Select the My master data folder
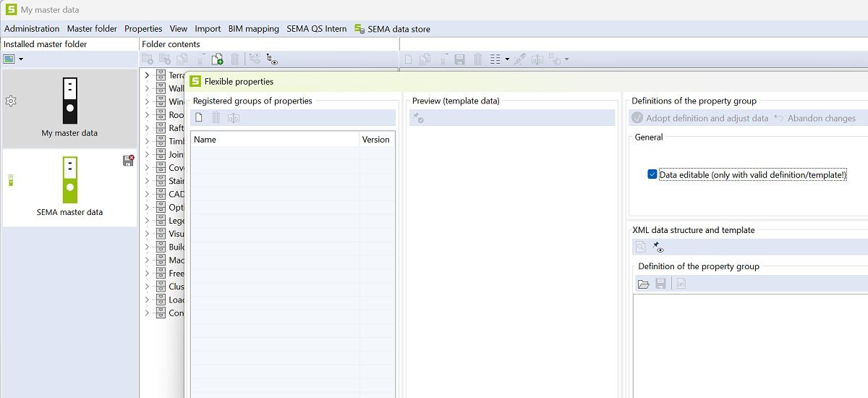This screenshot has height=398, width=868. tap(69, 109)
